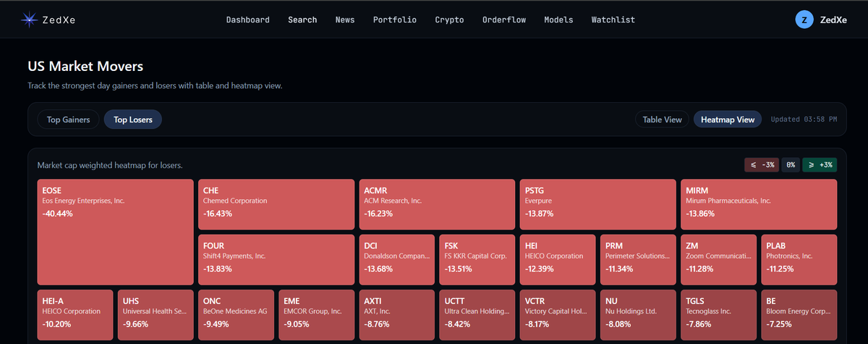The height and width of the screenshot is (344, 868).
Task: Open the AXTI AXT, Inc. tile
Action: [396, 315]
